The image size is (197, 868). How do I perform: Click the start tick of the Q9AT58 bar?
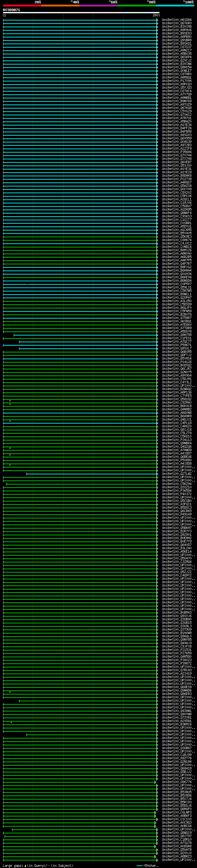coord(14,335)
